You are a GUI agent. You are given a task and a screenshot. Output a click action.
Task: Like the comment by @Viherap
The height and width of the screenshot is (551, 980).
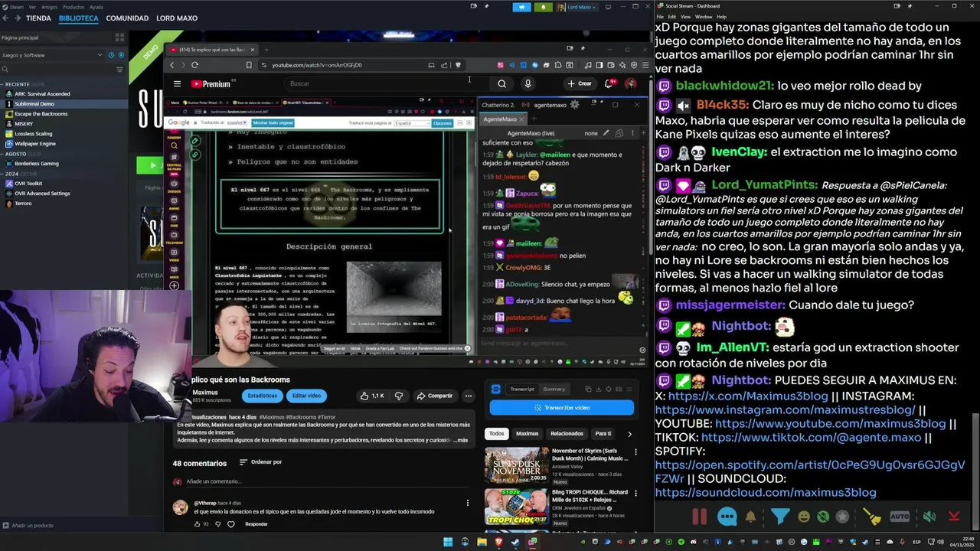click(x=198, y=524)
